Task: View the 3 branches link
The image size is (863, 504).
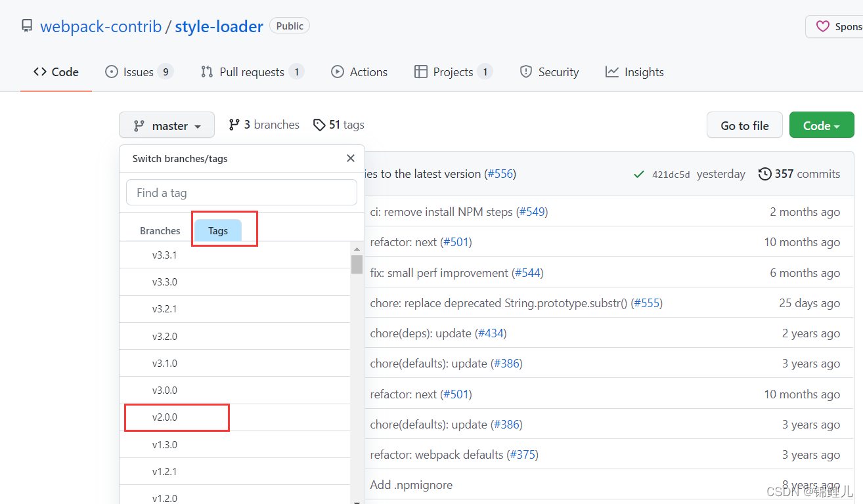Action: (263, 125)
